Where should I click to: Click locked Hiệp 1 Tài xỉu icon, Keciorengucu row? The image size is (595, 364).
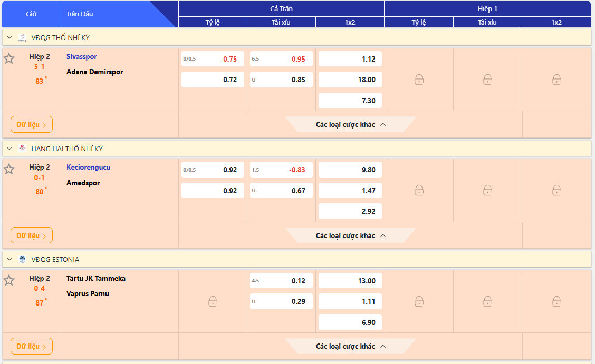tap(487, 190)
